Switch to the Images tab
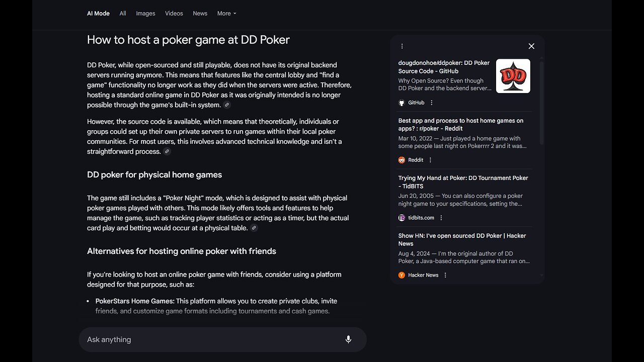 [x=145, y=14]
